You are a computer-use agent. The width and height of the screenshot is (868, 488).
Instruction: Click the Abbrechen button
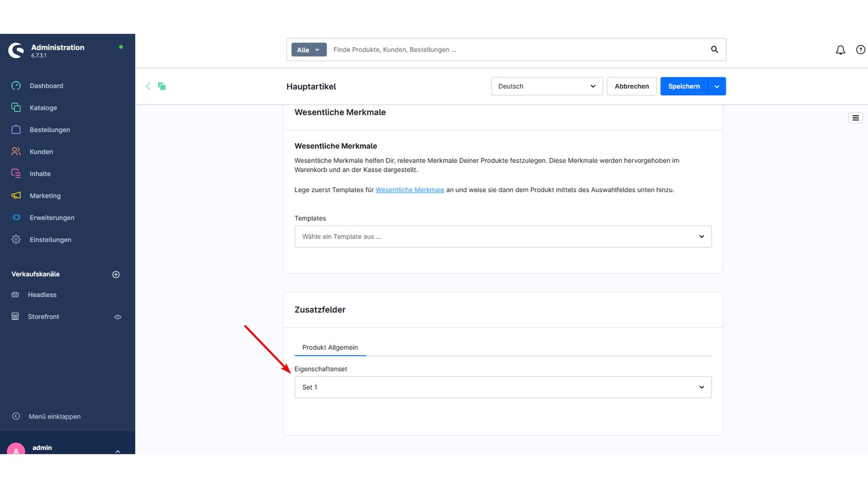point(632,86)
